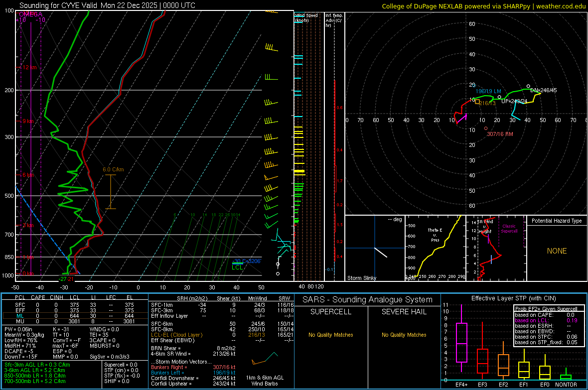Click the Effective Layer STP (with CIN) title
Image resolution: width=588 pixels, height=390 pixels.
click(513, 298)
